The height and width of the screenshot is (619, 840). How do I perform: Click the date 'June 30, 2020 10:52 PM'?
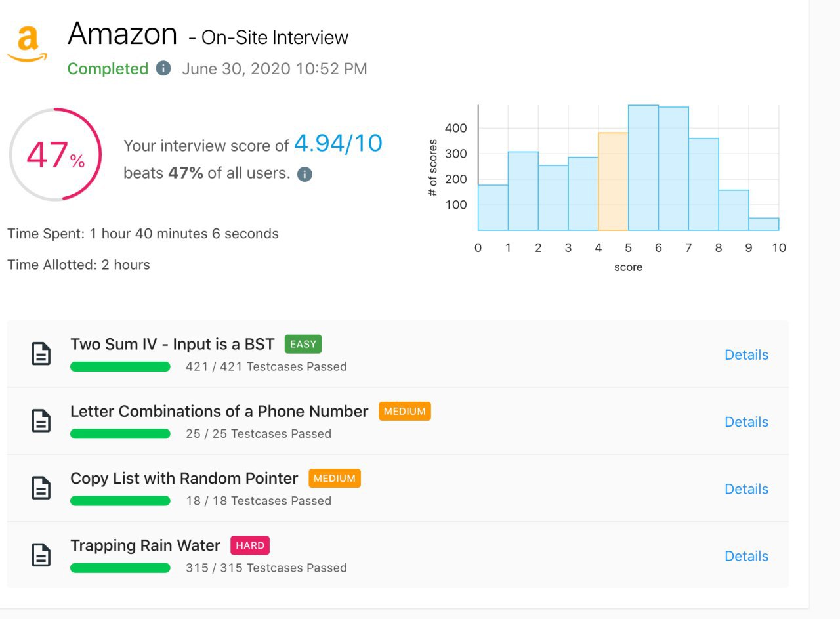pos(274,69)
